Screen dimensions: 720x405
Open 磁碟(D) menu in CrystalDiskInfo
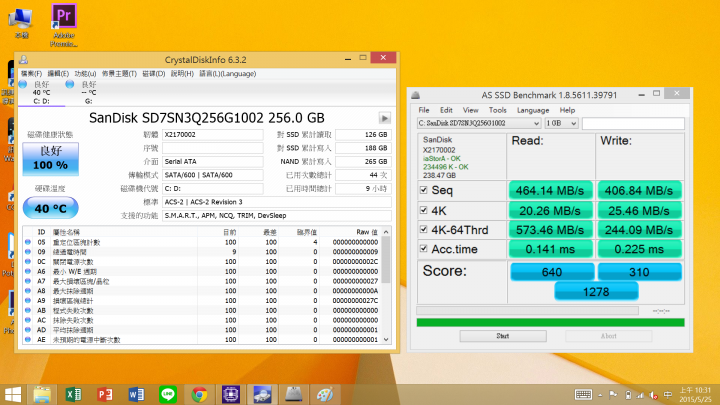(x=154, y=73)
